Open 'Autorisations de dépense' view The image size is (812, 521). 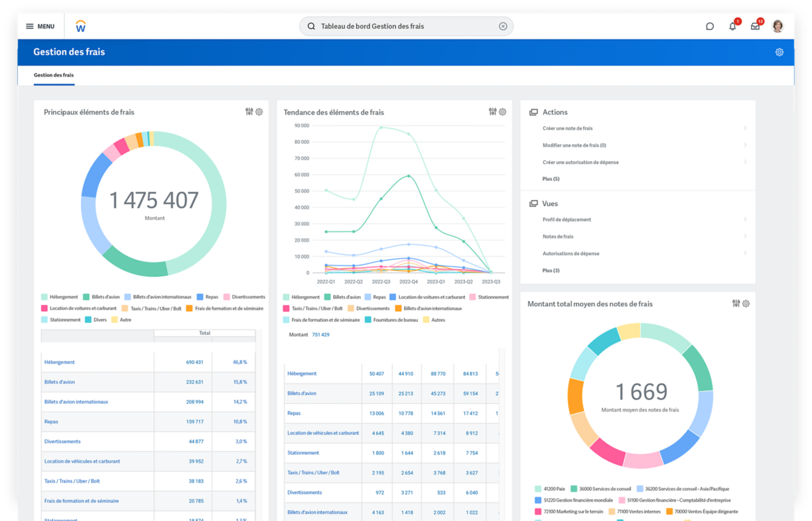coord(571,253)
